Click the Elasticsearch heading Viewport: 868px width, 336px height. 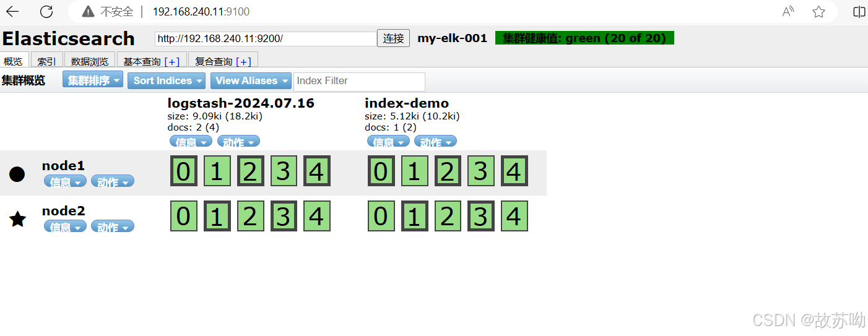(68, 38)
